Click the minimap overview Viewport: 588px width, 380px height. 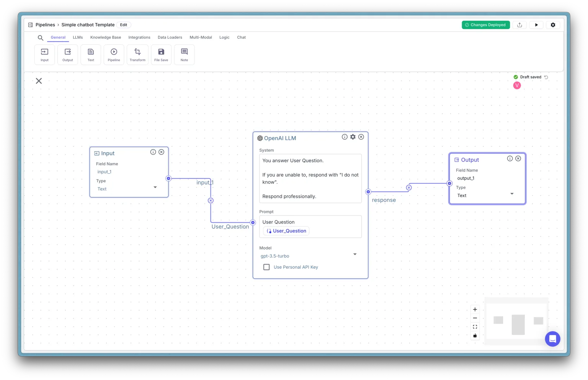516,321
